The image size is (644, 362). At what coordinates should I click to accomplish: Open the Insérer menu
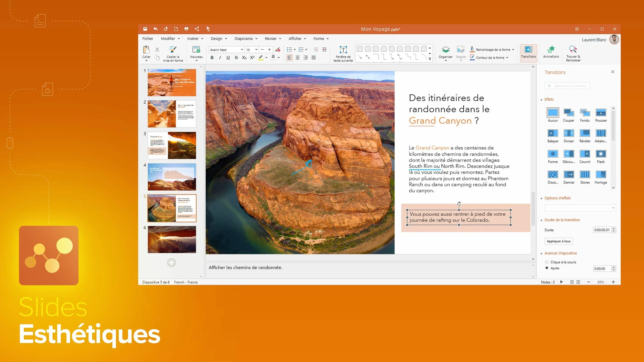click(195, 38)
